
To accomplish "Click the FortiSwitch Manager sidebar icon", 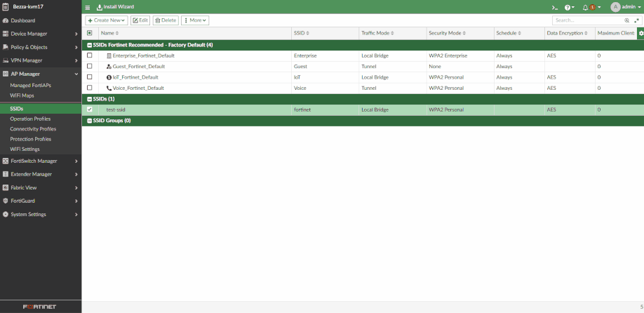I will (x=6, y=161).
